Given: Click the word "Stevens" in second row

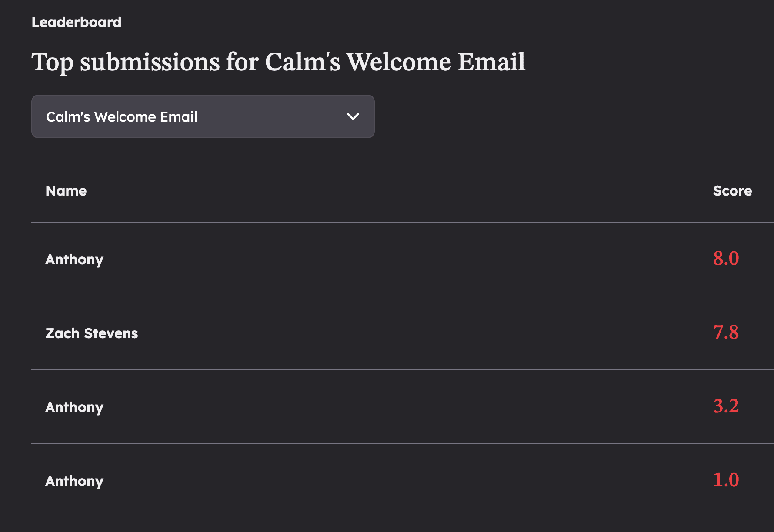Looking at the screenshot, I should click(111, 333).
